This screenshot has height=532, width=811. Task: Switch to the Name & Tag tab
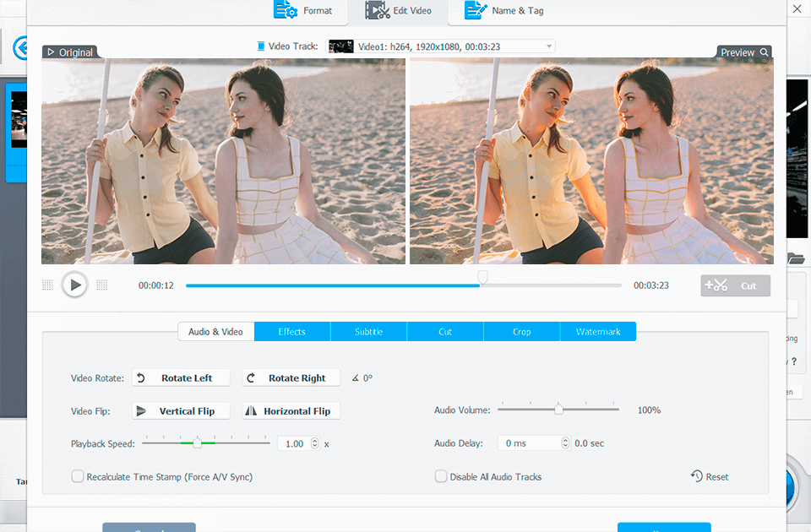coord(503,11)
